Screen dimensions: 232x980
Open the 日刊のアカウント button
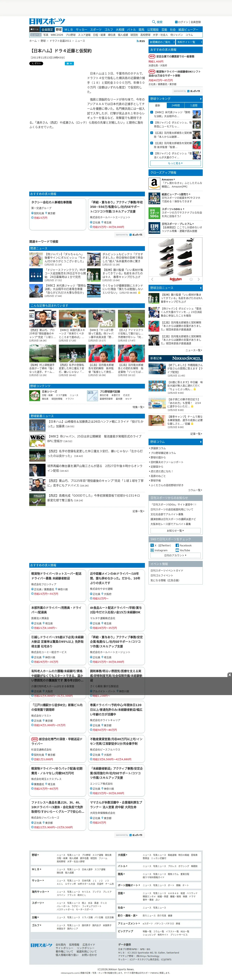(x=176, y=555)
